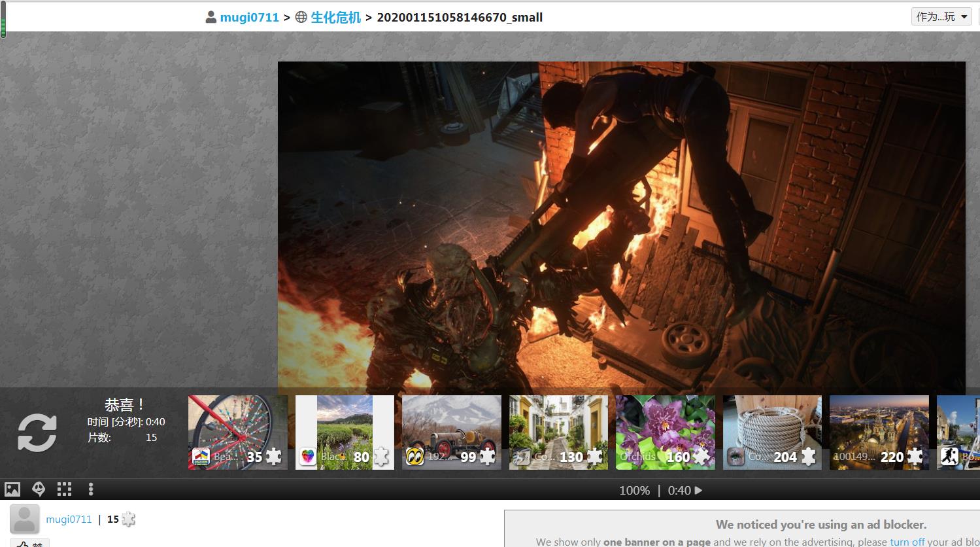
Task: Click the restart puzzle circular arrows icon
Action: (37, 432)
